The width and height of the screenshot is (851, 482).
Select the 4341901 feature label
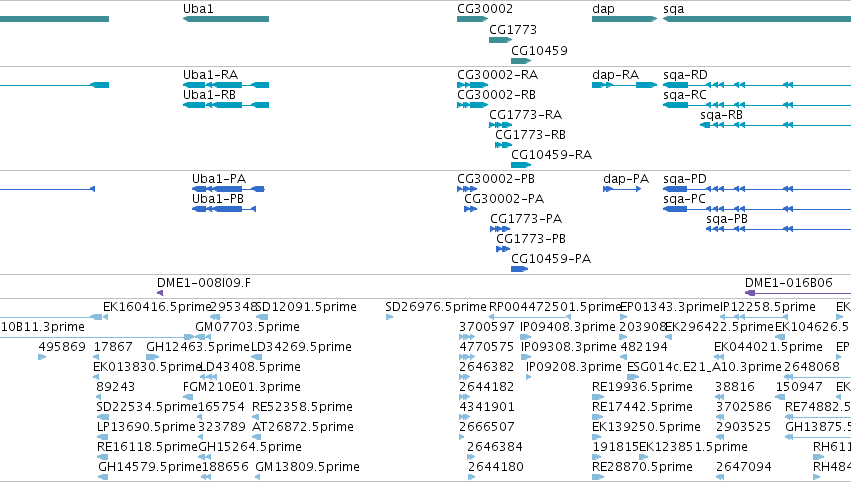487,407
